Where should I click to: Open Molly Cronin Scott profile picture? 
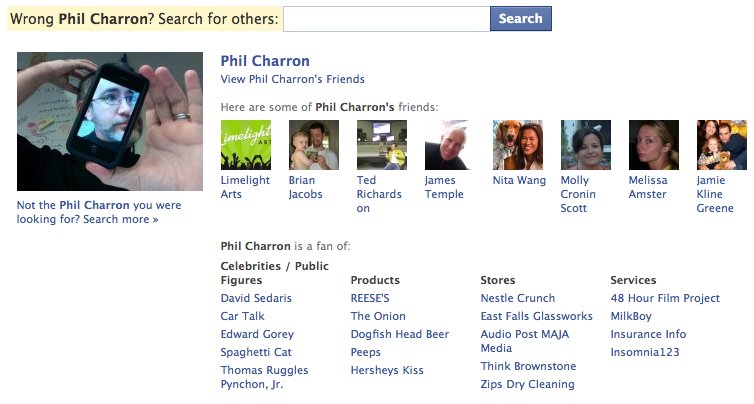click(x=586, y=145)
